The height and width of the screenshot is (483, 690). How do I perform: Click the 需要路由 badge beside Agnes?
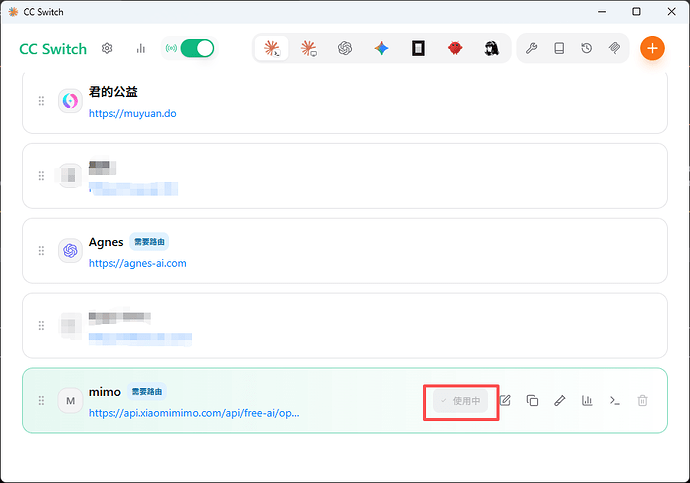tap(149, 242)
